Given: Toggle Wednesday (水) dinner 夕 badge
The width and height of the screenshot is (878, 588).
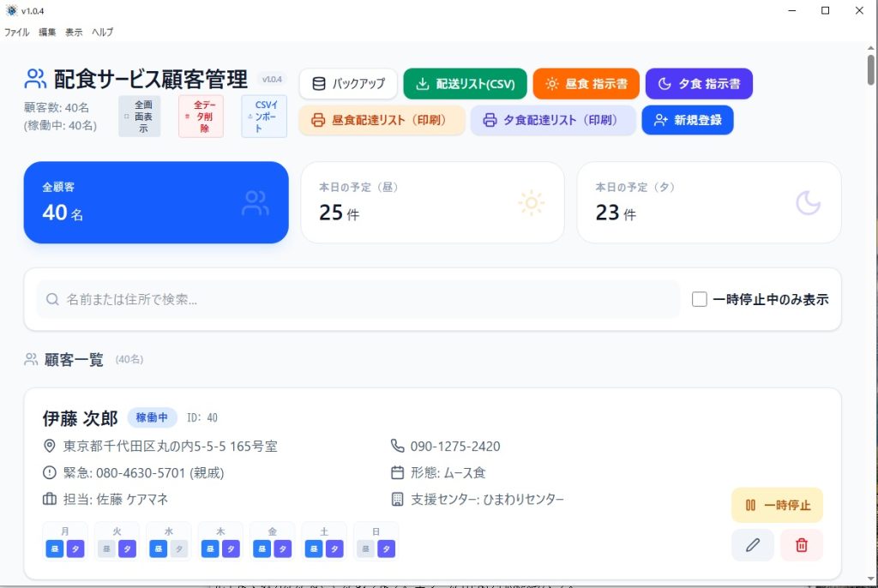Looking at the screenshot, I should (x=178, y=549).
